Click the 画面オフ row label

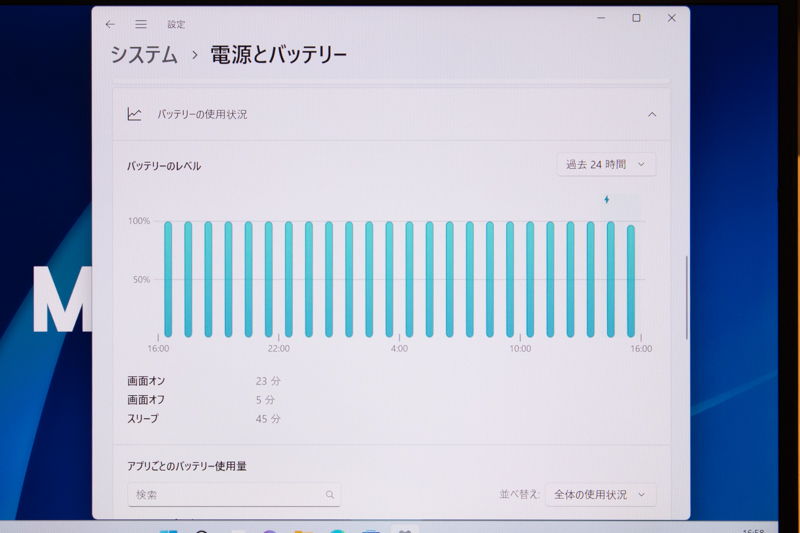pyautogui.click(x=145, y=399)
